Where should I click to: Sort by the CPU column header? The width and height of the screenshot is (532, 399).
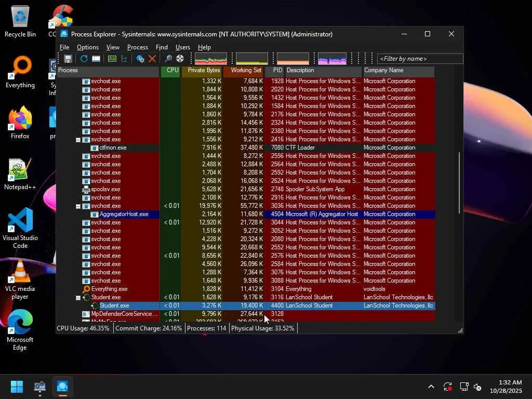pos(170,71)
